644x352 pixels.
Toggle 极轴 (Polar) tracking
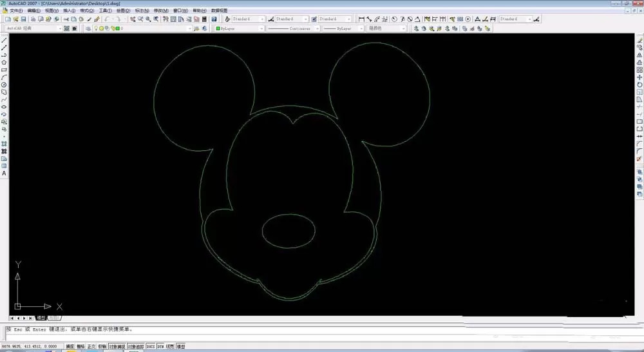click(102, 347)
